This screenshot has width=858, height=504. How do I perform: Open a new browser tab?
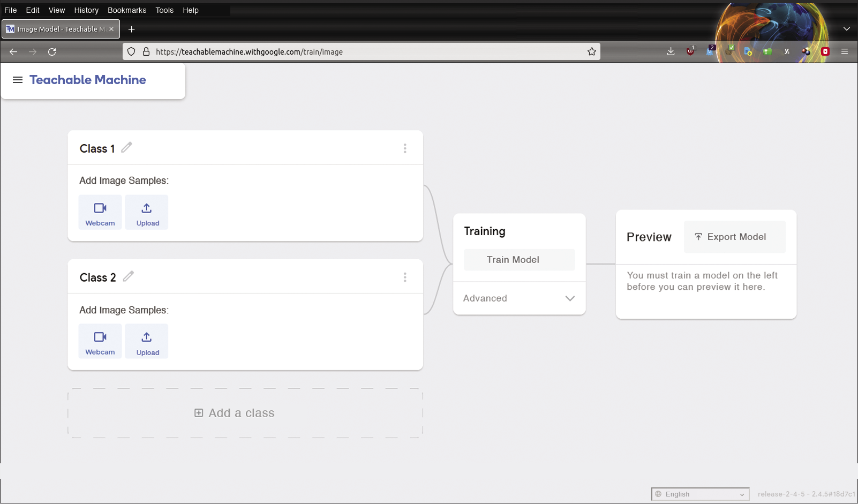tap(132, 29)
